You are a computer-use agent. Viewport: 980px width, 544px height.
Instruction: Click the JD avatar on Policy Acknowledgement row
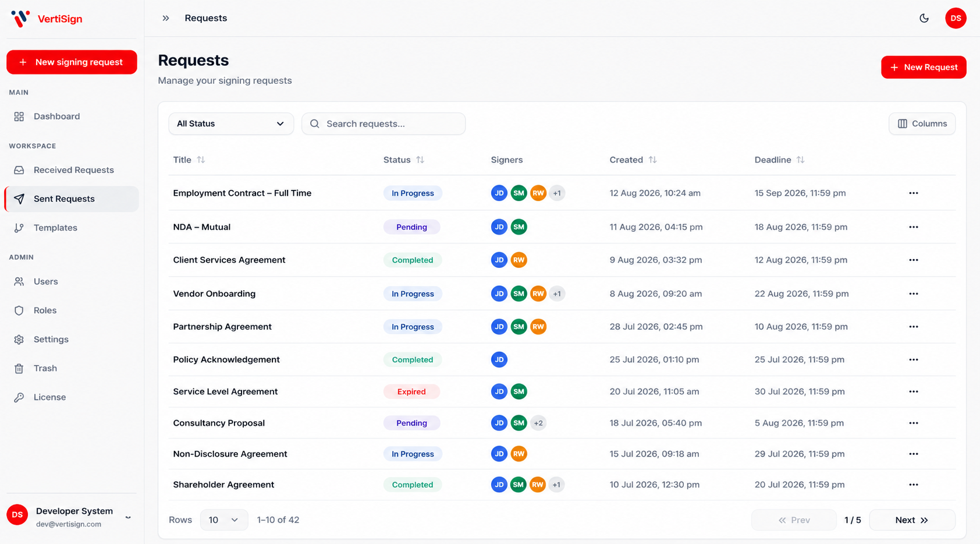499,359
